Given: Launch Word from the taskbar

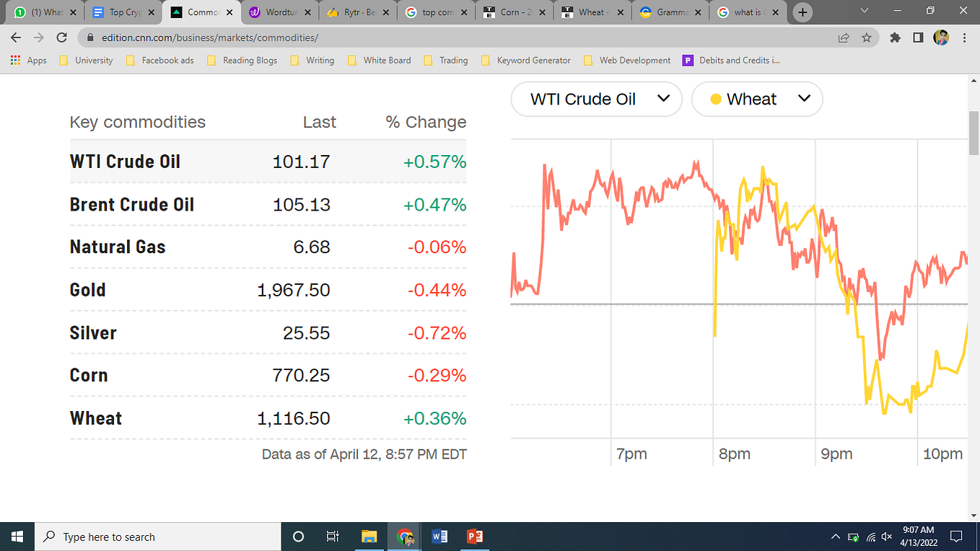Looking at the screenshot, I should pos(439,537).
